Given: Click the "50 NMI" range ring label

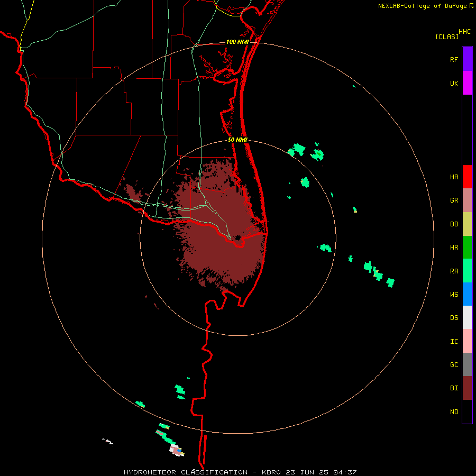Looking at the screenshot, I should coord(237,140).
